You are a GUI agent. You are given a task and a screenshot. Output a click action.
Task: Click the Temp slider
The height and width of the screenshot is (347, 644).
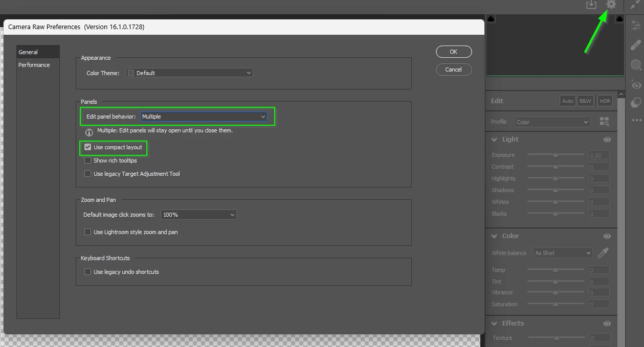556,269
